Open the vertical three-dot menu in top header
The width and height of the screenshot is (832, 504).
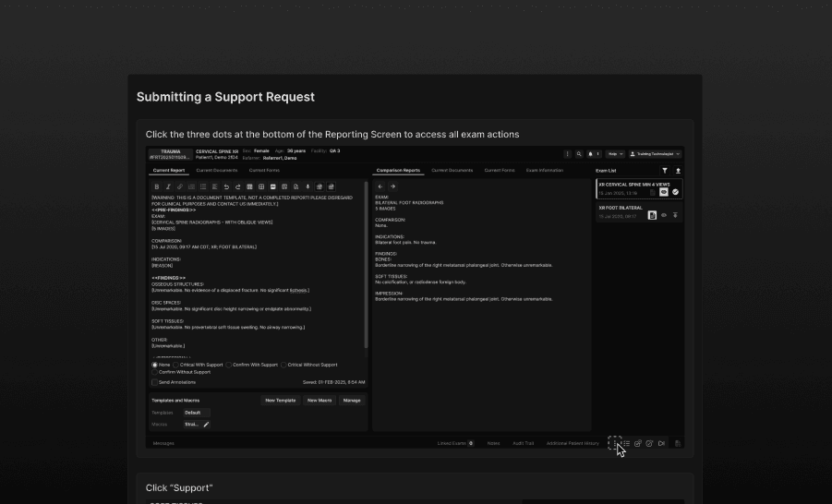click(x=567, y=154)
